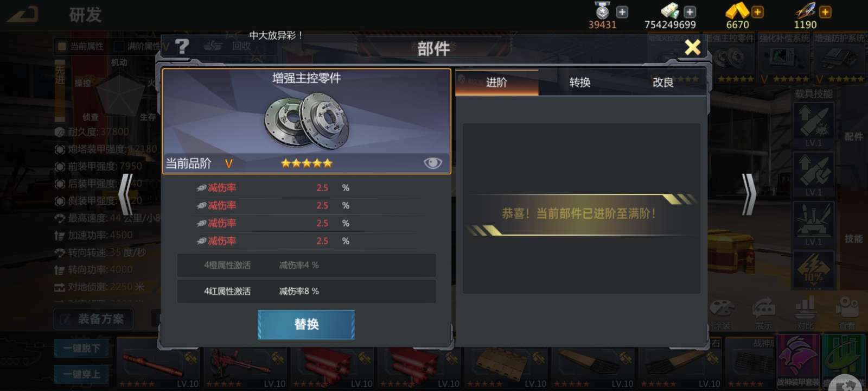Switch to the 改良 tab
Image resolution: width=868 pixels, height=391 pixels.
[x=663, y=82]
